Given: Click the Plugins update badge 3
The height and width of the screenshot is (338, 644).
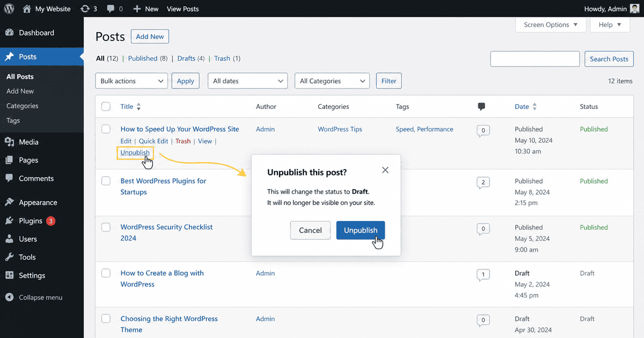Looking at the screenshot, I should coord(50,221).
